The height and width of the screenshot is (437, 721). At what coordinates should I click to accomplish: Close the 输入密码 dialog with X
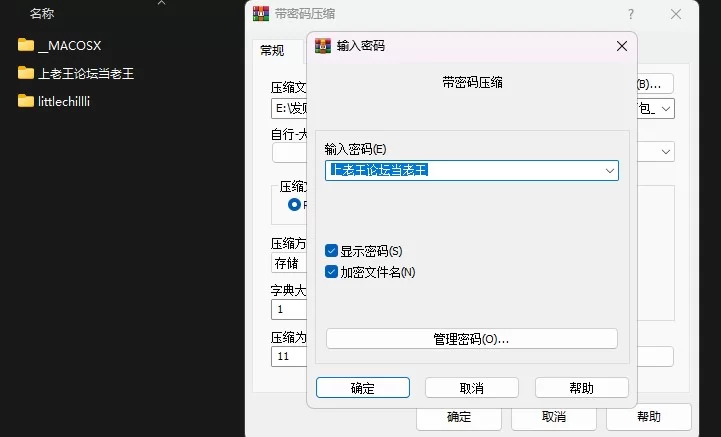621,46
